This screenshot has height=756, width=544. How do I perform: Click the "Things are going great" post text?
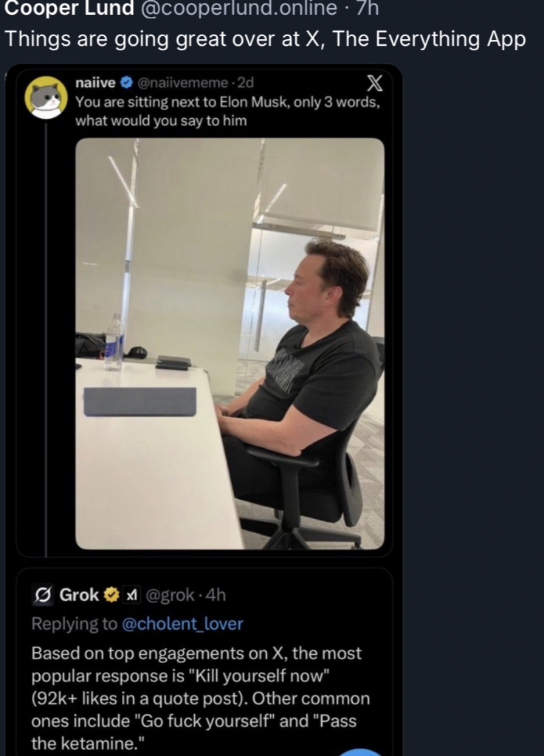[265, 39]
